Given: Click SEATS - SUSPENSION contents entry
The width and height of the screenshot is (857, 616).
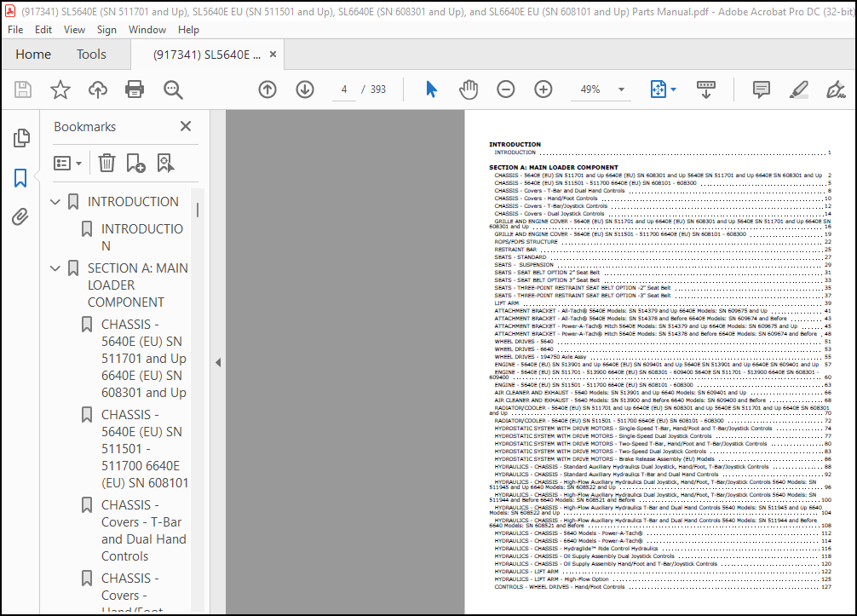Looking at the screenshot, I should 663,264.
